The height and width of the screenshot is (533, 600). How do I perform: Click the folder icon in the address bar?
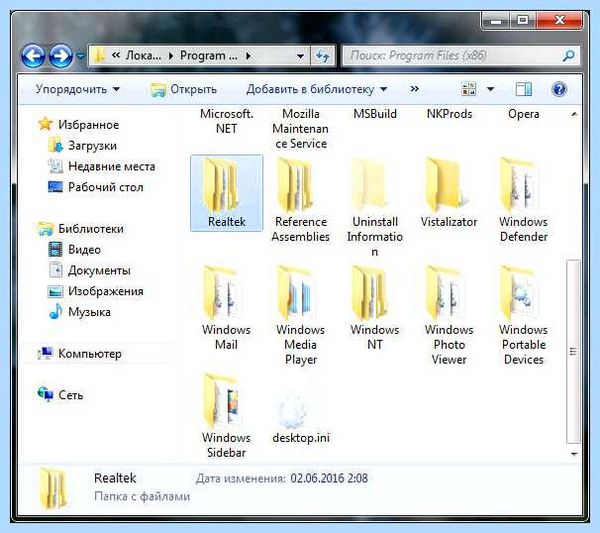pyautogui.click(x=99, y=56)
